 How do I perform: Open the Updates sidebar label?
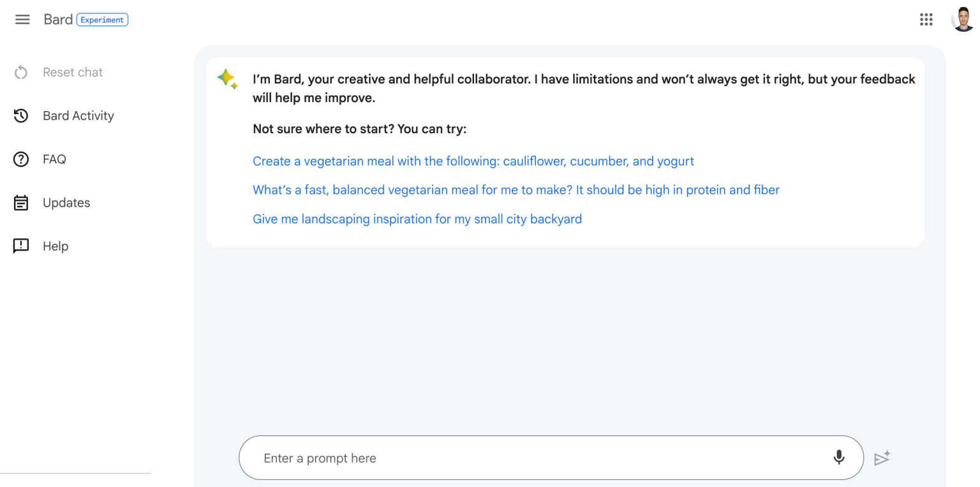click(66, 203)
